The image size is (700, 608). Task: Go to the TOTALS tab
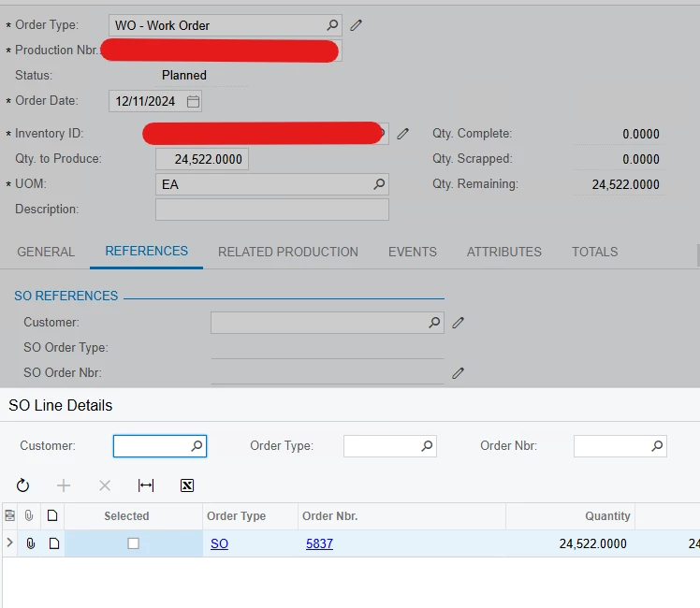click(x=594, y=252)
